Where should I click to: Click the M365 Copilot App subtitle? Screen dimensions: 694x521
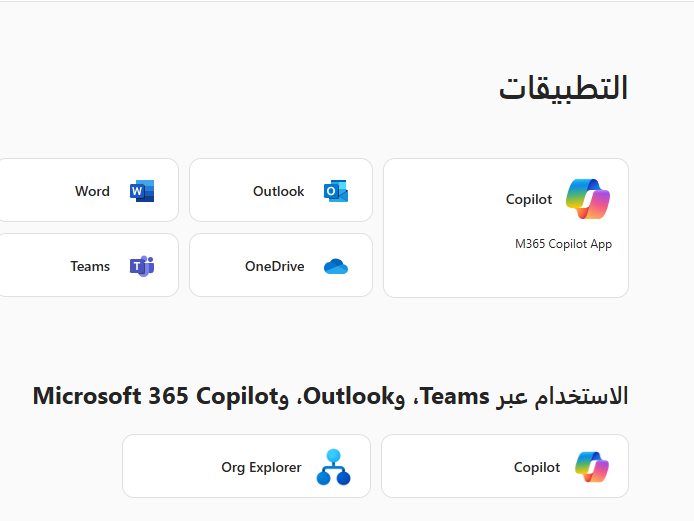(563, 244)
